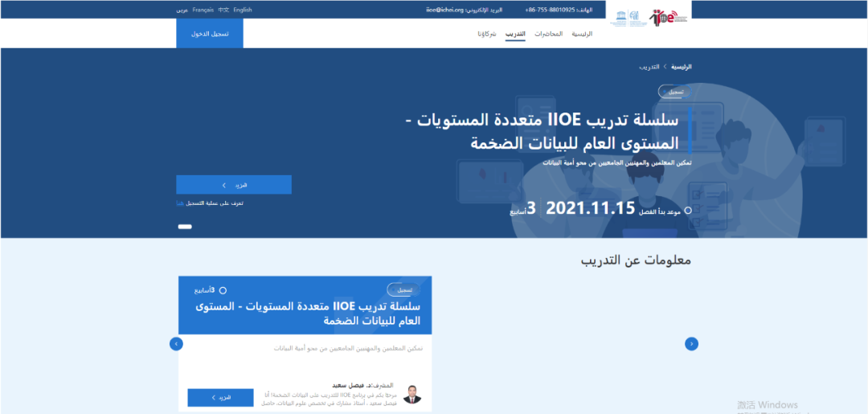The image size is (868, 414).
Task: Click the email address iioe@ichei.org
Action: tap(444, 10)
